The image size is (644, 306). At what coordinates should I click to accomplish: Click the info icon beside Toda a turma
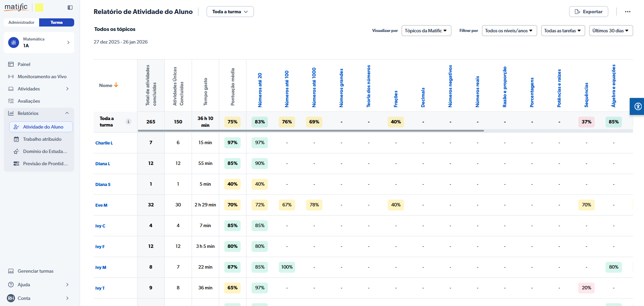point(128,122)
